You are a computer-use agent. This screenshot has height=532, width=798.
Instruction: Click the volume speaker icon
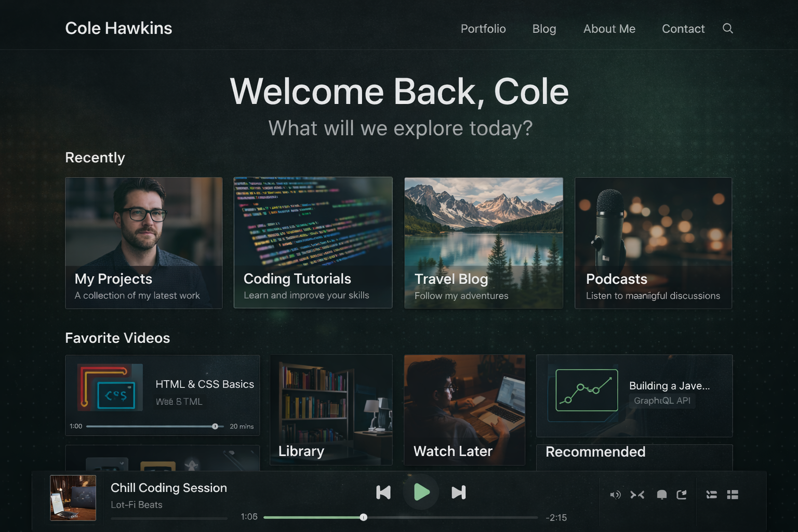(615, 495)
